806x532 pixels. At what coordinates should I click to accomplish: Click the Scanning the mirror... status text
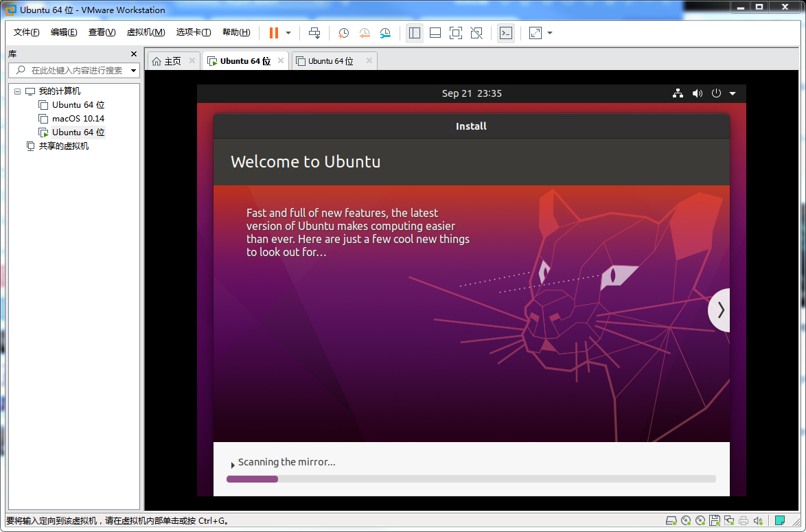point(287,462)
